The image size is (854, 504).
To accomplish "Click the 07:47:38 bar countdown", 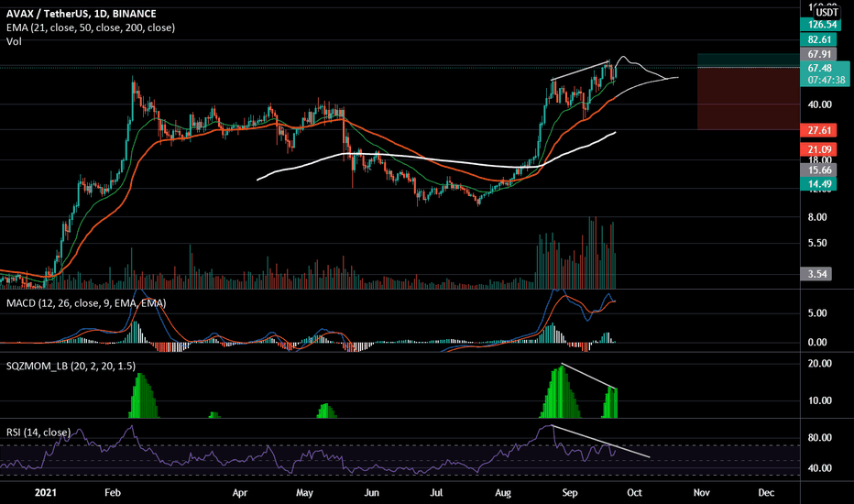I will point(826,80).
